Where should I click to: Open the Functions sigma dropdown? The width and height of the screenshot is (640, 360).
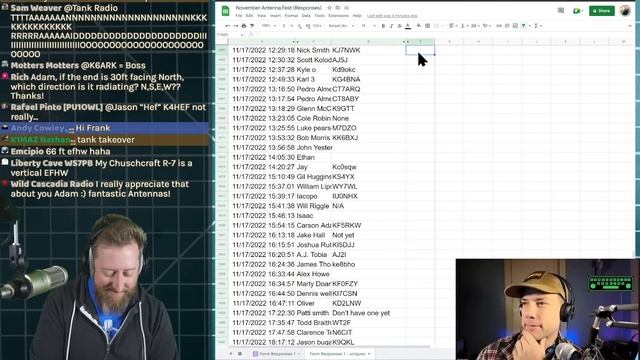click(x=538, y=26)
